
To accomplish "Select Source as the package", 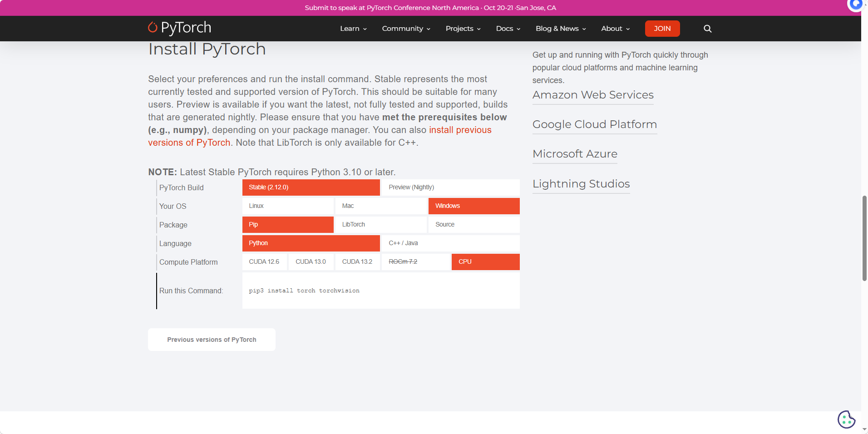I will click(x=474, y=225).
